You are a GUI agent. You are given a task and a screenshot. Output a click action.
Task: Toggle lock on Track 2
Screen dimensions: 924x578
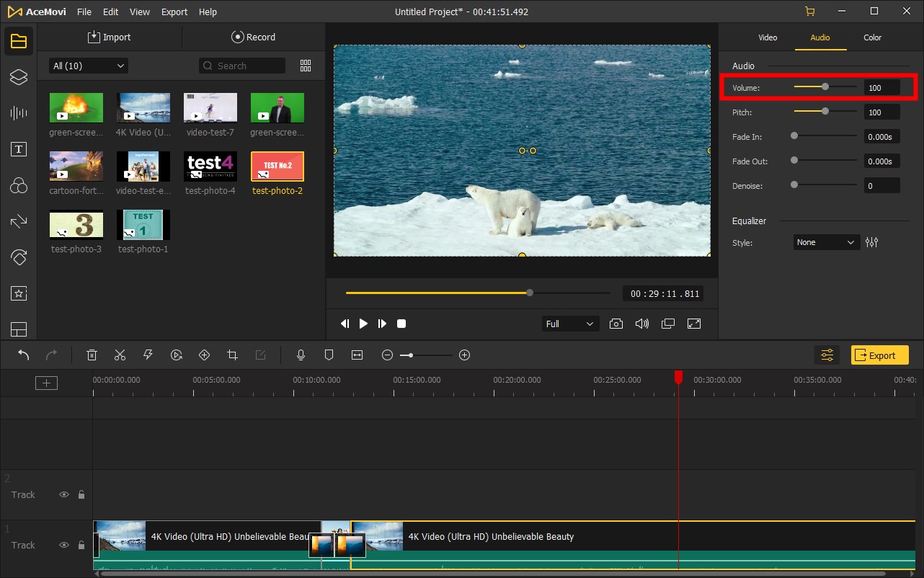[81, 494]
